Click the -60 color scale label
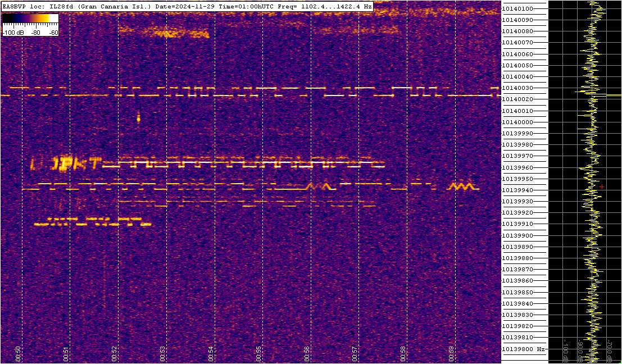Viewport: 622px width, 364px height. tap(53, 33)
